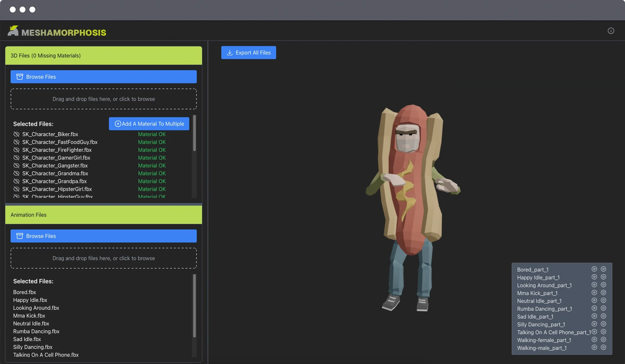Screen dimensions: 625x364
Task: Click Add A Material To Multiple button
Action: pyautogui.click(x=149, y=124)
